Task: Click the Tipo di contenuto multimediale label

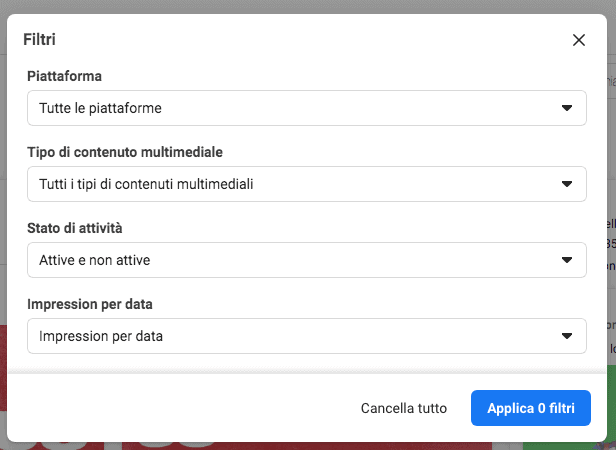Action: (125, 152)
